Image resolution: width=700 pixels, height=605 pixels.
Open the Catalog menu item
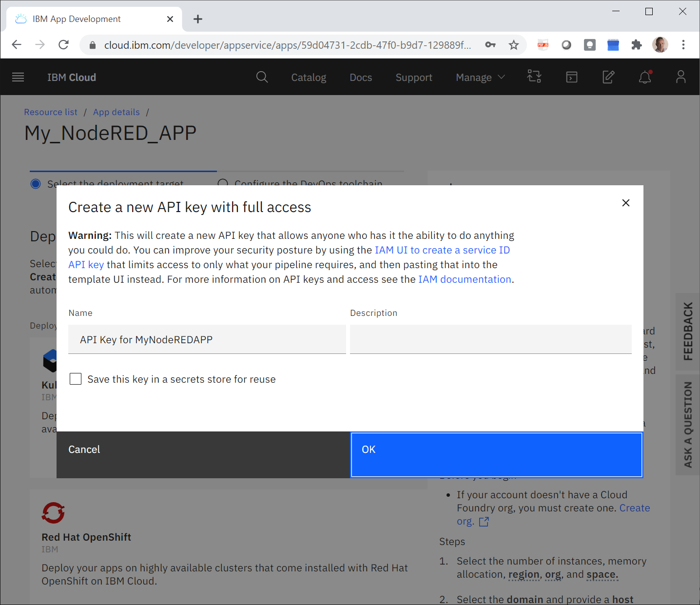309,78
